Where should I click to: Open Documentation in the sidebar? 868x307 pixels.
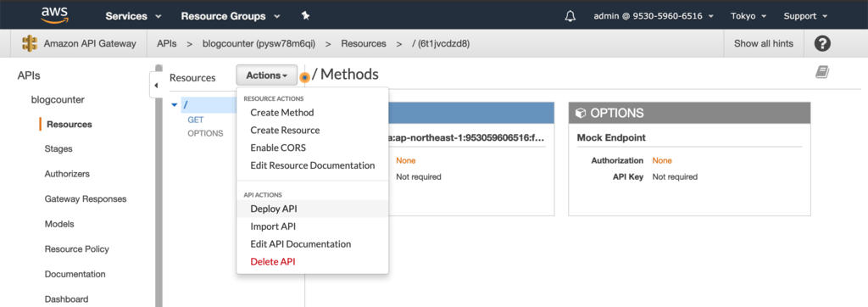click(x=75, y=274)
